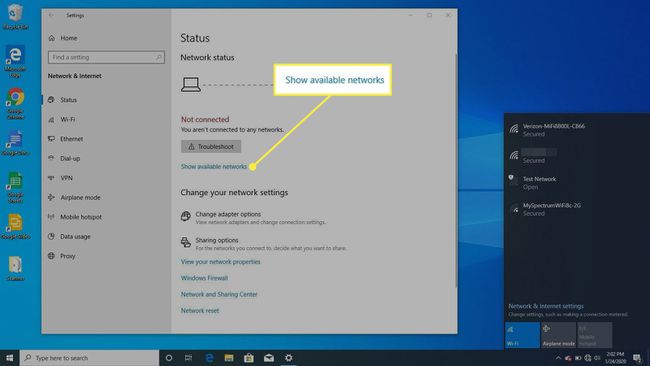Viewport: 650px width, 366px height.
Task: Open Sharing options
Action: 264,244
